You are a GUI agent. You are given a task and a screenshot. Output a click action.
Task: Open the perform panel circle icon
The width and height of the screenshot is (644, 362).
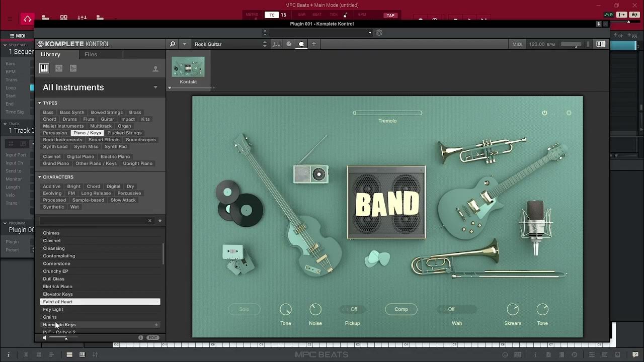[x=289, y=44]
